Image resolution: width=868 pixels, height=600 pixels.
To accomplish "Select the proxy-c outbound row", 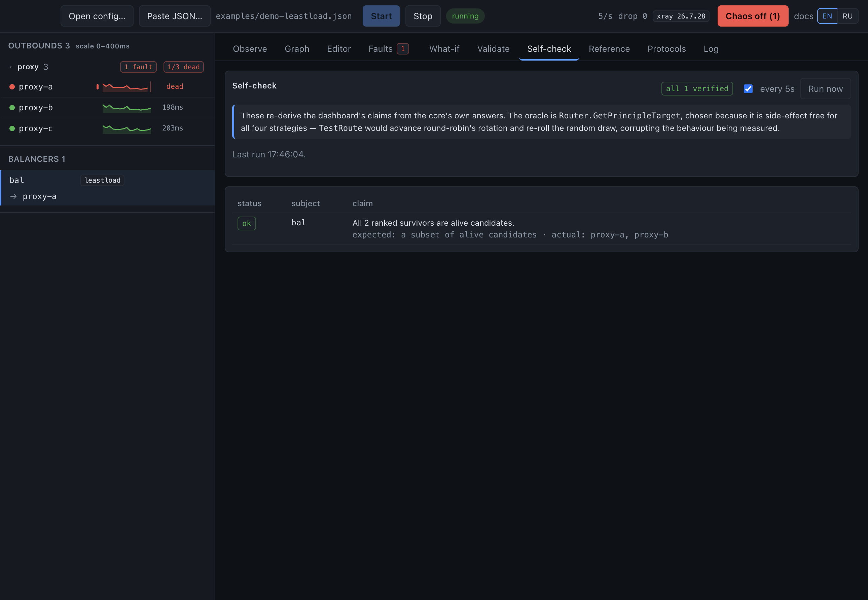I will (x=108, y=128).
